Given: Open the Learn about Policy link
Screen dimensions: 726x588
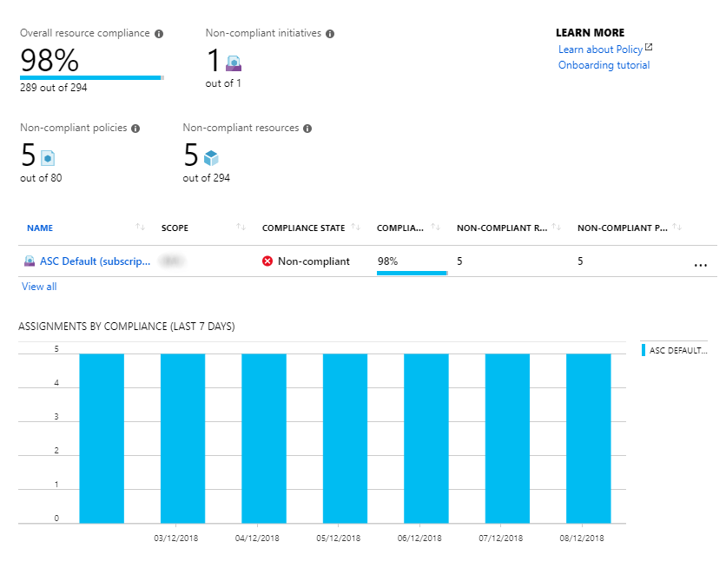Looking at the screenshot, I should 599,49.
